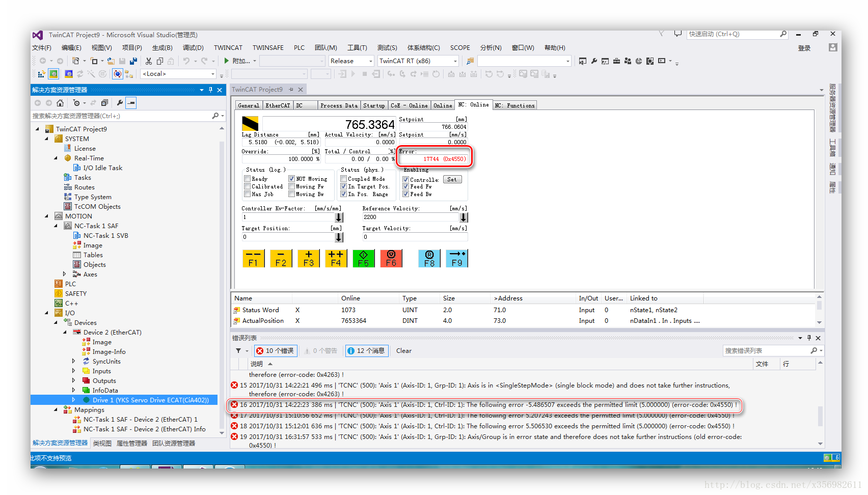Click download arrow beside Reference Velocity
The image size is (868, 495).
[x=464, y=217]
